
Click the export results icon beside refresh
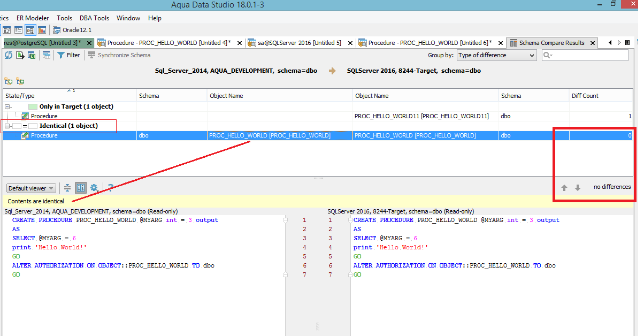tap(20, 55)
